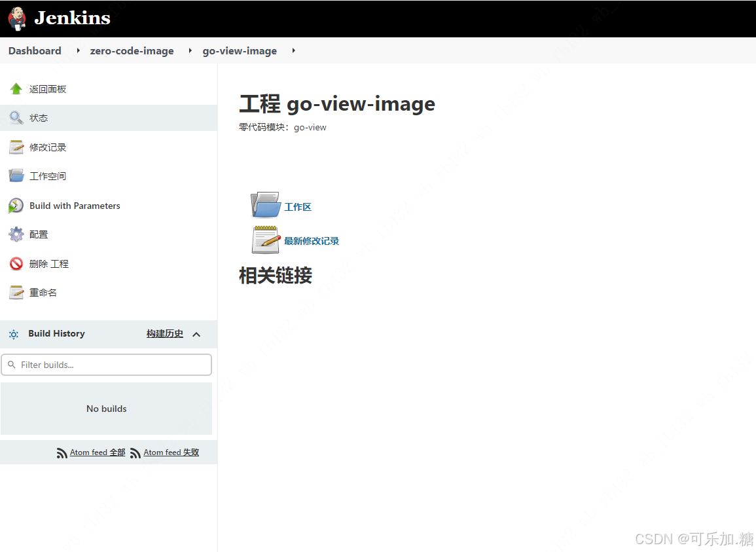The width and height of the screenshot is (756, 552).
Task: Click the Build History title text
Action: [x=56, y=333]
